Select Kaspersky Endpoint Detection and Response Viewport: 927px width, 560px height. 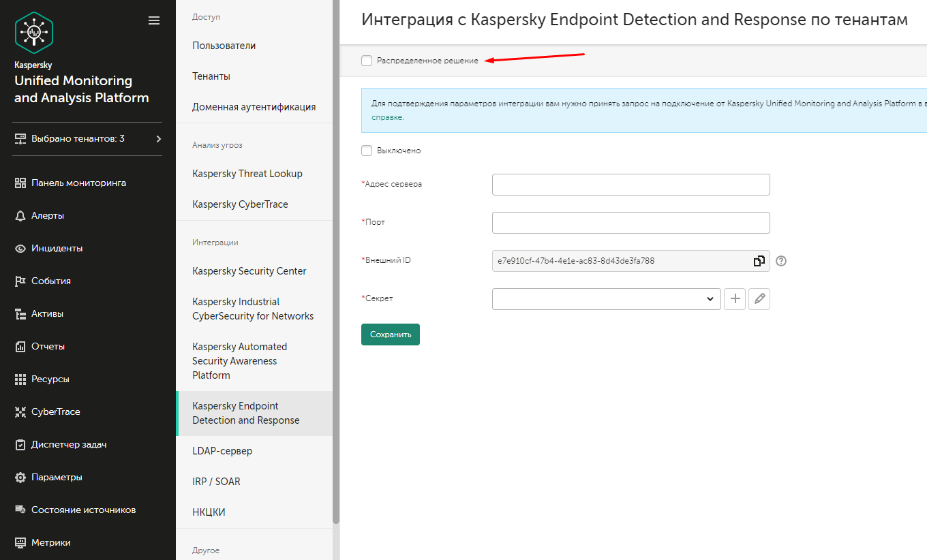pos(254,413)
